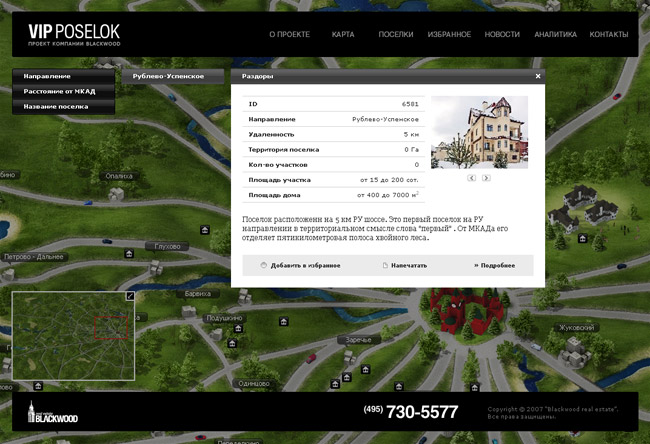Image resolution: width=650 pixels, height=444 pixels.
Task: Select Рублево-Успенское direction option
Action: pyautogui.click(x=173, y=76)
